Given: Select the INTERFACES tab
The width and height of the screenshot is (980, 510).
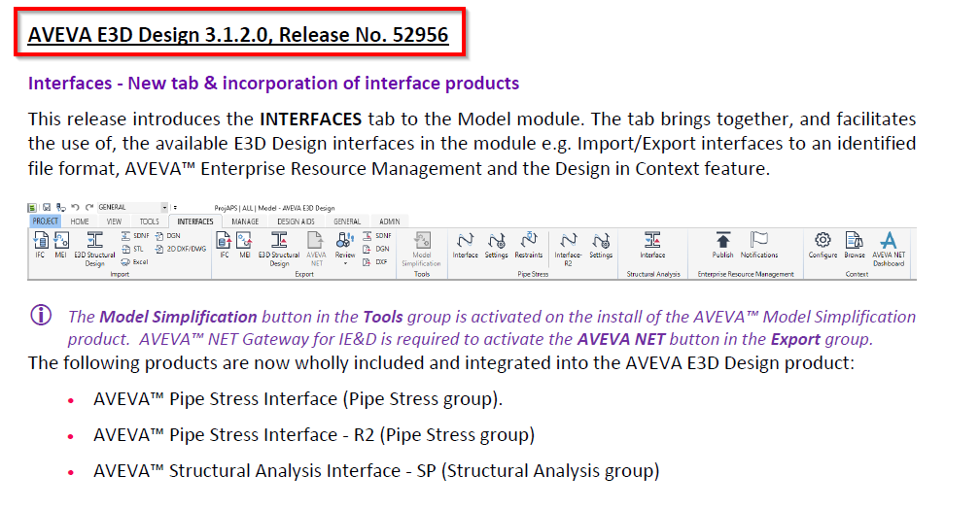Looking at the screenshot, I should pyautogui.click(x=195, y=221).
